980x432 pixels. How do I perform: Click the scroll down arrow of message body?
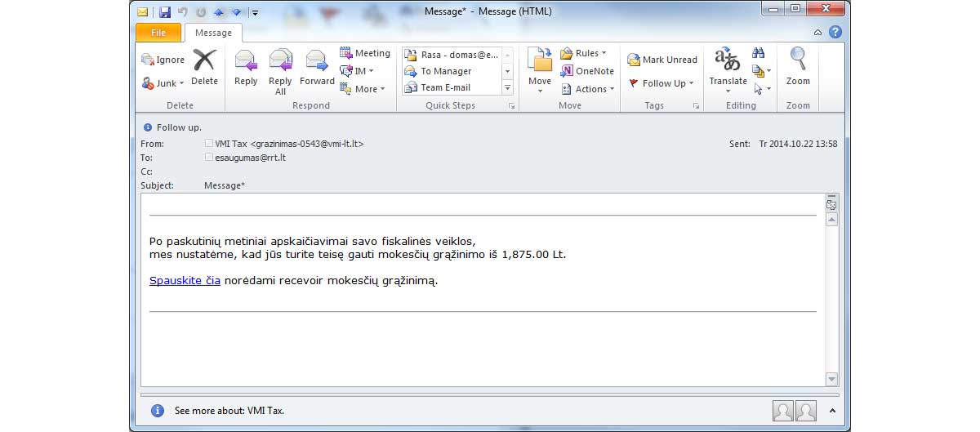(x=831, y=379)
